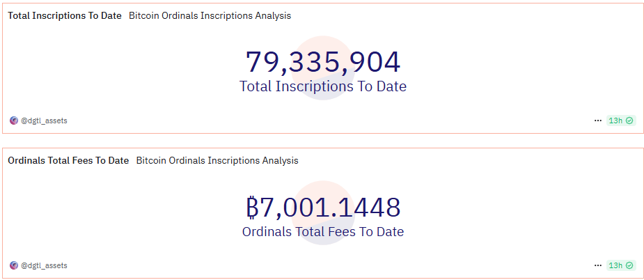Screen dimensions: 644x280
Task: Select the 79,335,904 counter value
Action: pyautogui.click(x=322, y=63)
